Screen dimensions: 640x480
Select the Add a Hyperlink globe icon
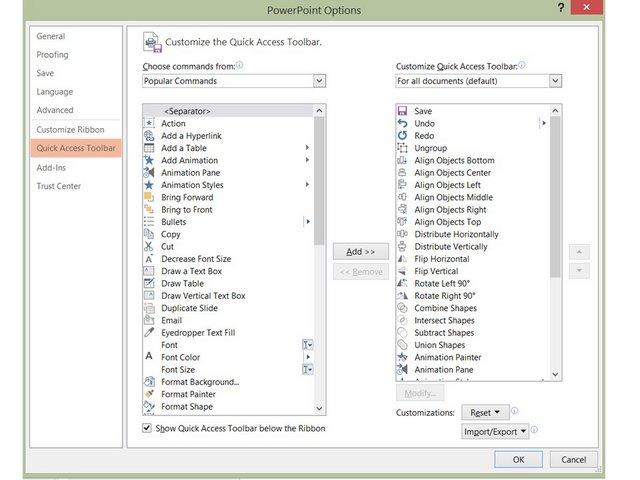pyautogui.click(x=149, y=136)
